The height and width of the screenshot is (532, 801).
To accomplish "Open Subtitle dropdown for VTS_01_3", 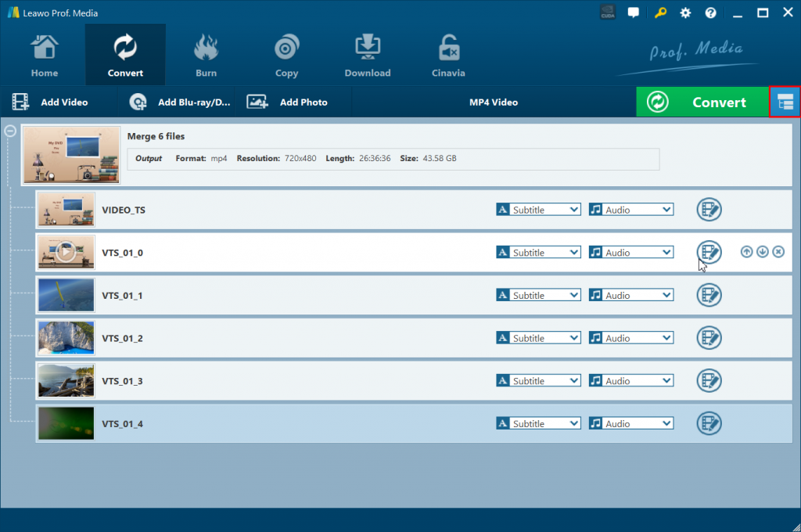I will click(x=538, y=381).
